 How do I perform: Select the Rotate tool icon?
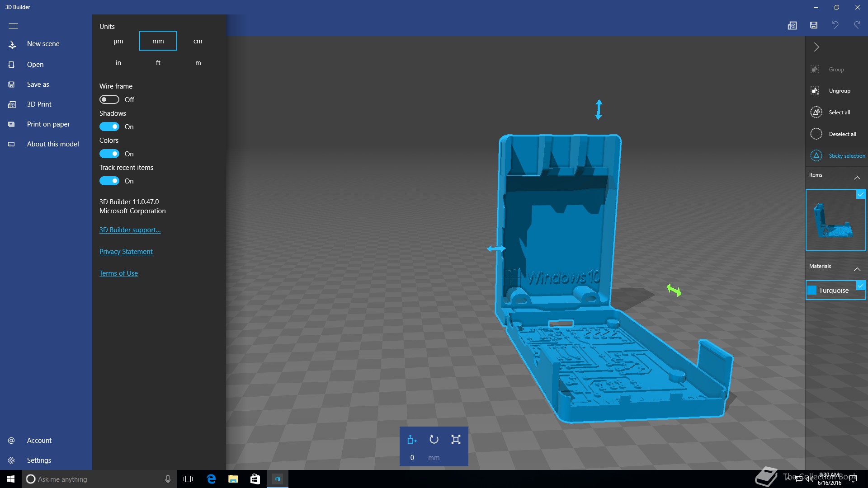[434, 440]
